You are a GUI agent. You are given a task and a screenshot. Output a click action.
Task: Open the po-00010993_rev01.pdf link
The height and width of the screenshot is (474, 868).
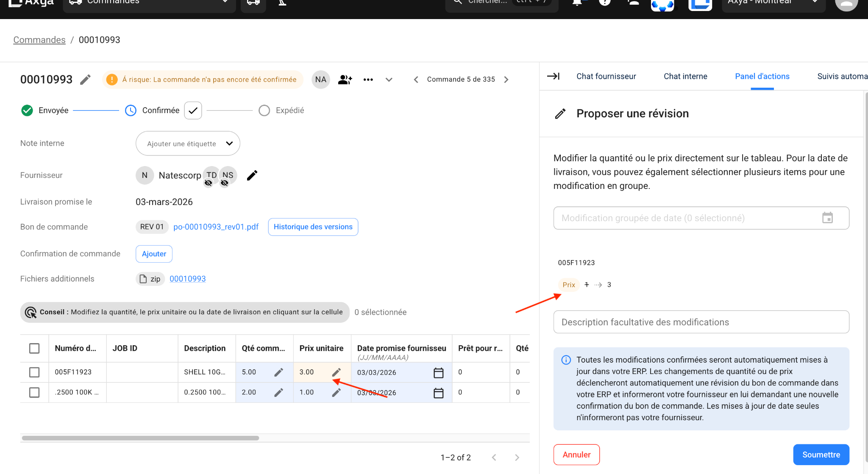[x=216, y=227]
